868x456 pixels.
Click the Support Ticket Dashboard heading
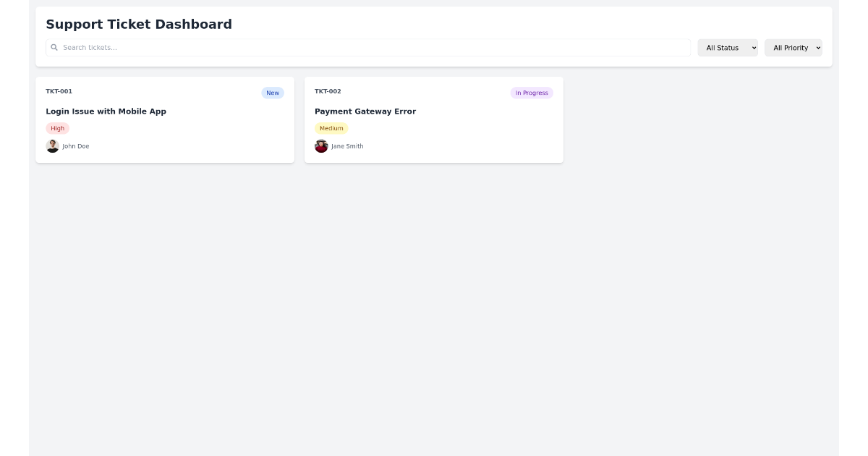pyautogui.click(x=138, y=24)
